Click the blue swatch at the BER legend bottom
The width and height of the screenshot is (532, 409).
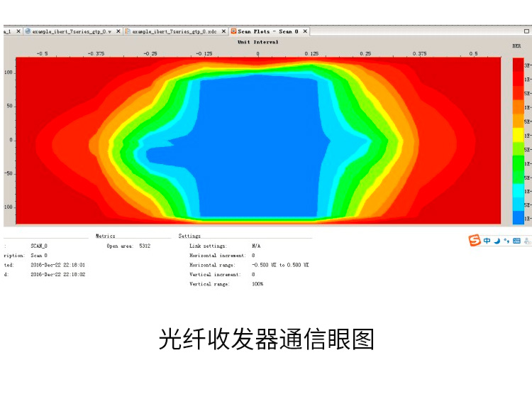pos(518,218)
